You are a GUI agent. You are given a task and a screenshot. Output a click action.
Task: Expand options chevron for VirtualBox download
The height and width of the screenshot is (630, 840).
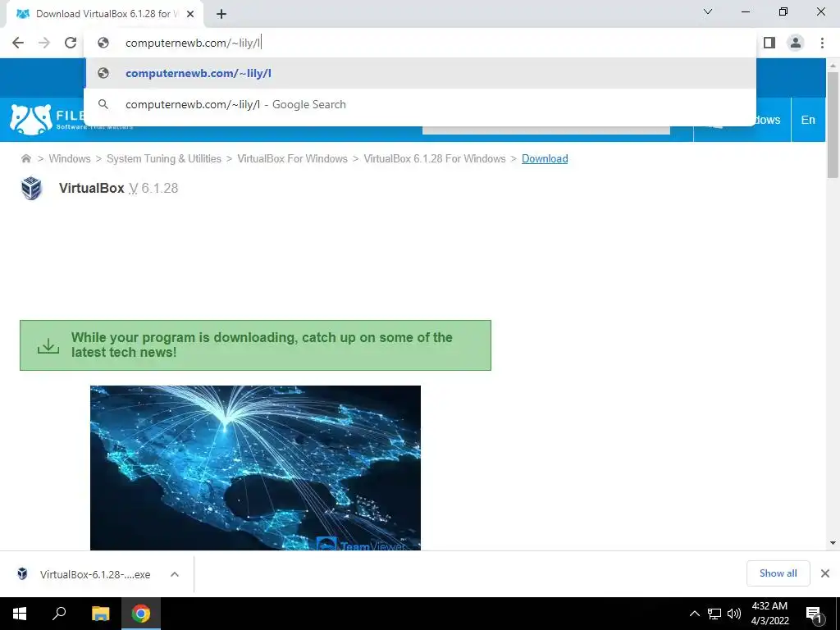point(175,574)
